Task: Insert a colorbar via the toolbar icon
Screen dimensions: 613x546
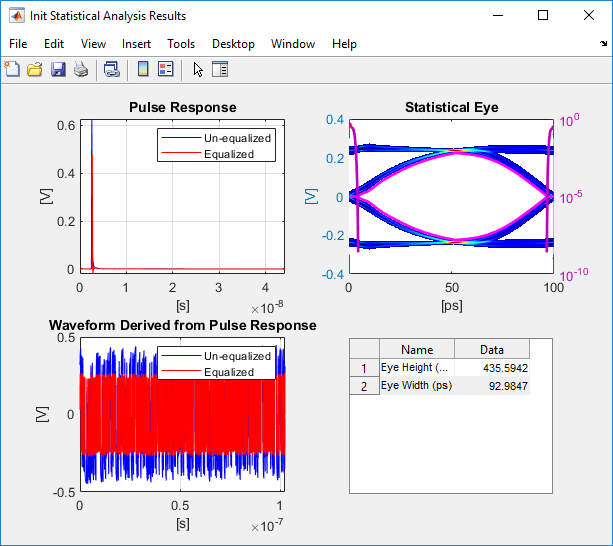Action: (143, 70)
